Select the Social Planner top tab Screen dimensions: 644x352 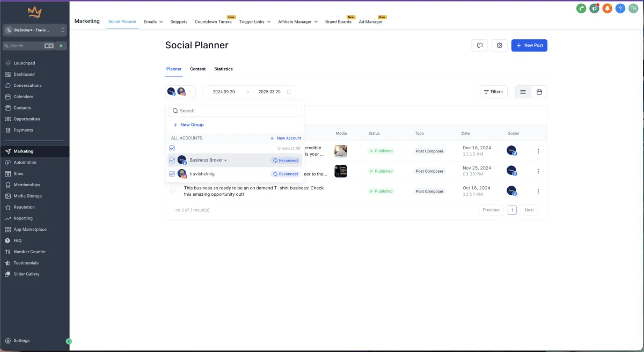[122, 22]
